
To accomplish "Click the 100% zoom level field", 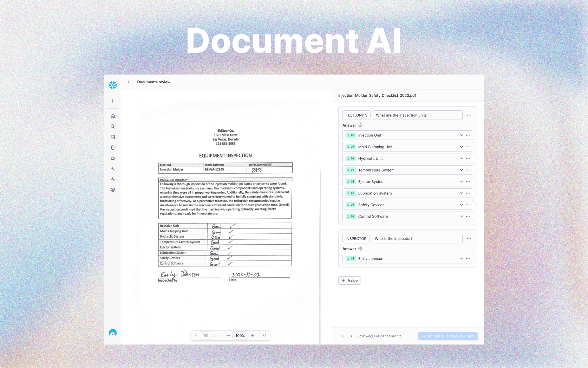I will 240,336.
